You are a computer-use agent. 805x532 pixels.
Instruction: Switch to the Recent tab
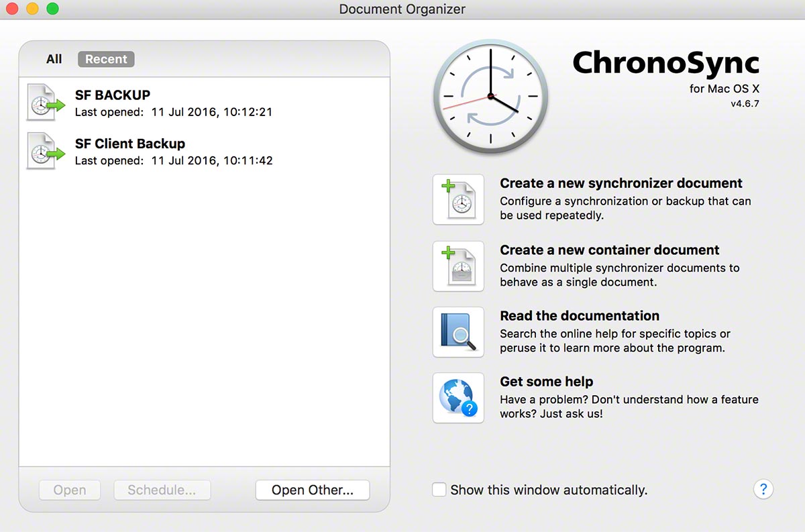(x=106, y=59)
